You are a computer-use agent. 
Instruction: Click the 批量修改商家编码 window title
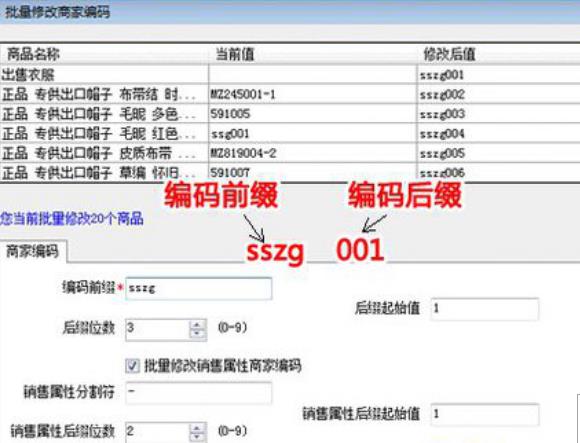58,12
